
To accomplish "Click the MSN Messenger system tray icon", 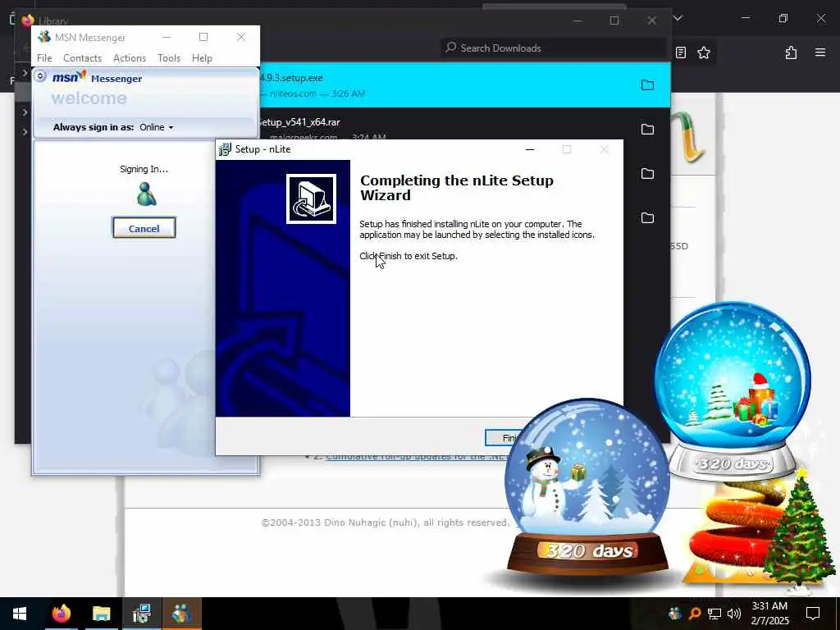I will (x=675, y=614).
